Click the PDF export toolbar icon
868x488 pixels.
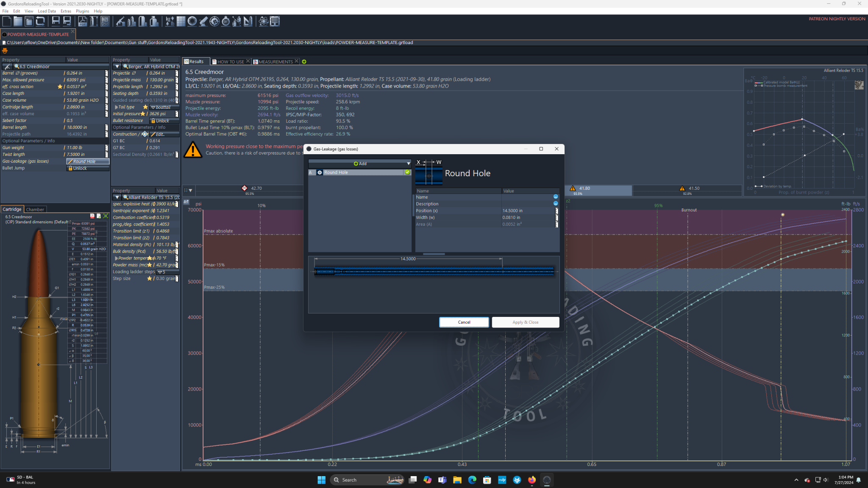(x=83, y=21)
